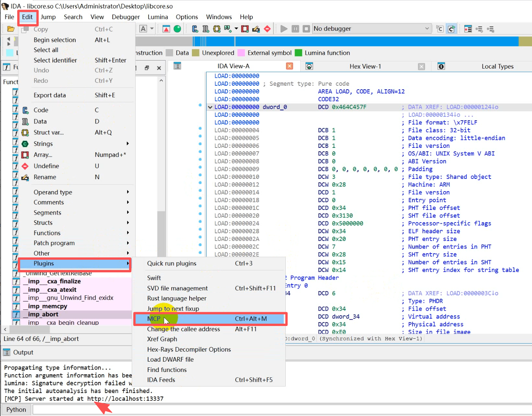This screenshot has width=532, height=416.
Task: Follow xref link LOAD:00000124
Action: [x=472, y=107]
